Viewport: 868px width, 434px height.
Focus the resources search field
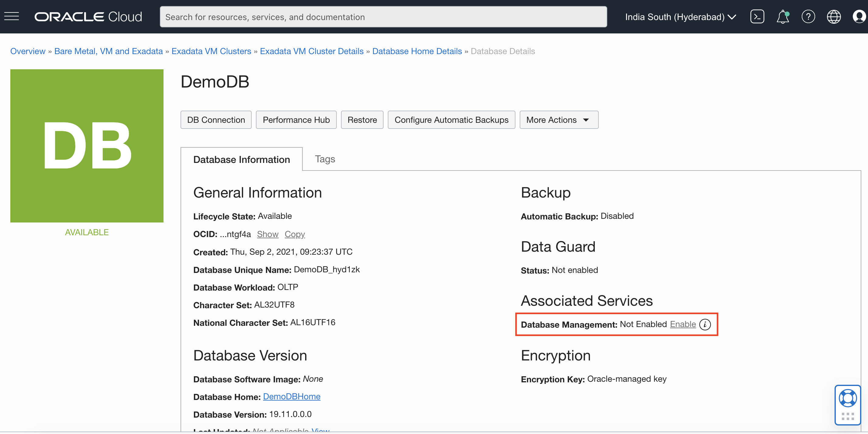point(383,17)
